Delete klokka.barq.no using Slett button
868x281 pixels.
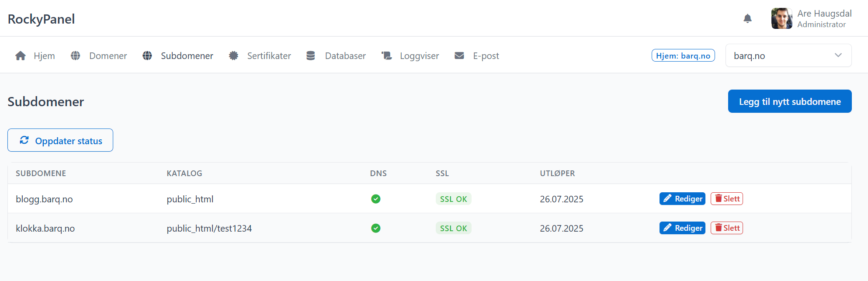point(726,228)
